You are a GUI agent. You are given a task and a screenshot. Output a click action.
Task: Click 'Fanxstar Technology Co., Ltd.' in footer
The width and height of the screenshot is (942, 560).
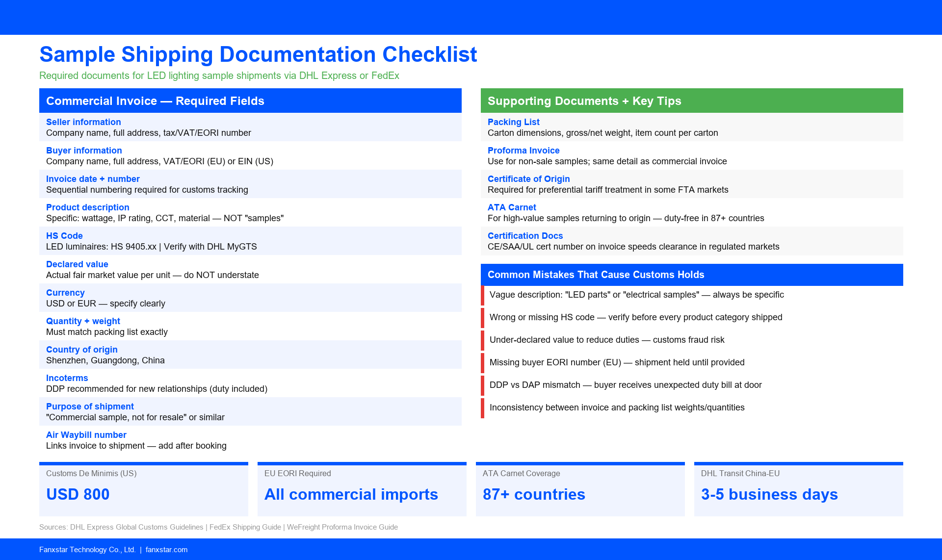pos(87,550)
